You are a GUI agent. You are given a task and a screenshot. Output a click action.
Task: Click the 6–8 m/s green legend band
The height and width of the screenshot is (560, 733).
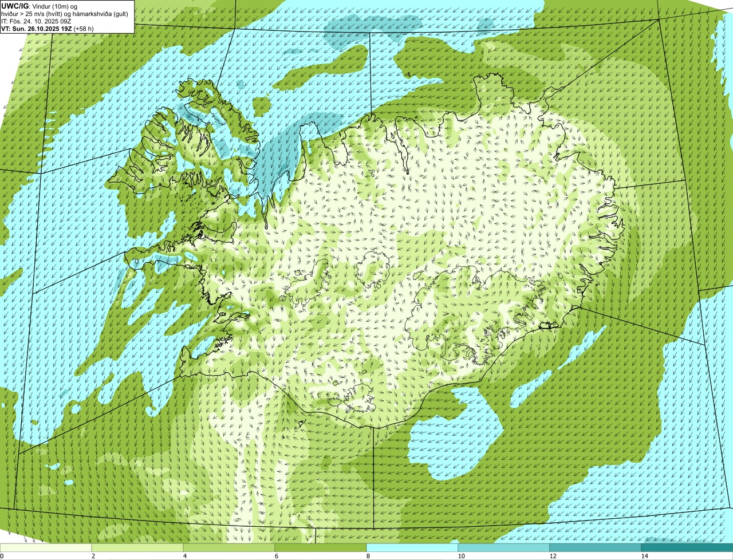tap(321, 547)
